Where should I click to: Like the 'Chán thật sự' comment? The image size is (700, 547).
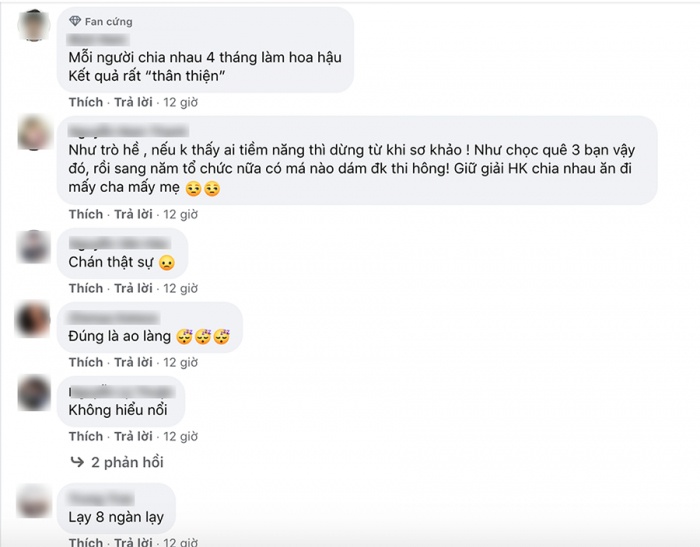pos(86,288)
